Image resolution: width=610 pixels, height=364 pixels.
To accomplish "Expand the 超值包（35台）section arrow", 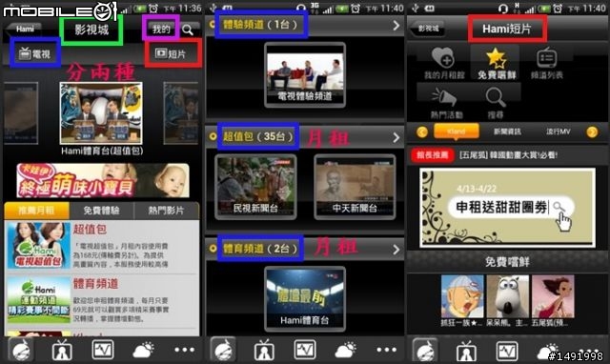I will [396, 137].
